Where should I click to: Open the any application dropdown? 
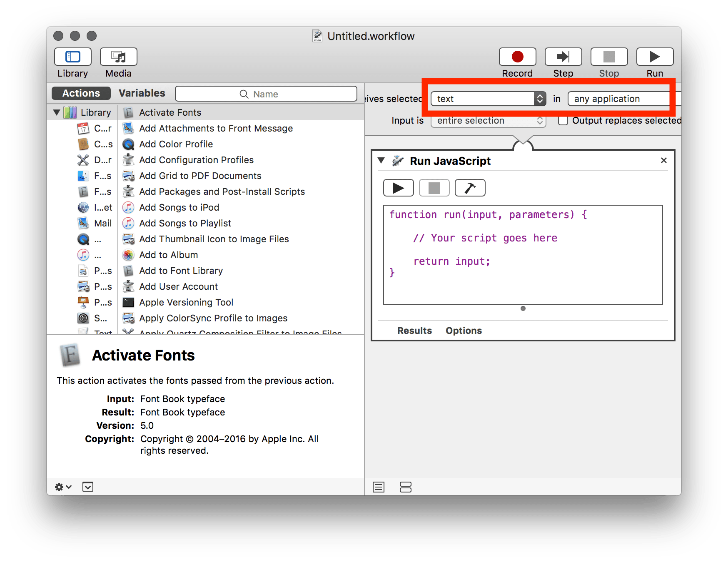pyautogui.click(x=621, y=99)
